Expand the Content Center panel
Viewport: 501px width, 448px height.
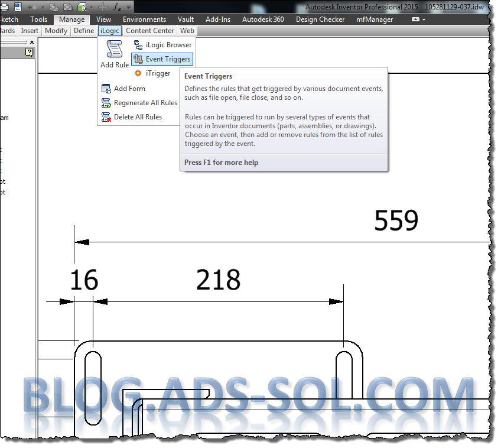point(149,31)
